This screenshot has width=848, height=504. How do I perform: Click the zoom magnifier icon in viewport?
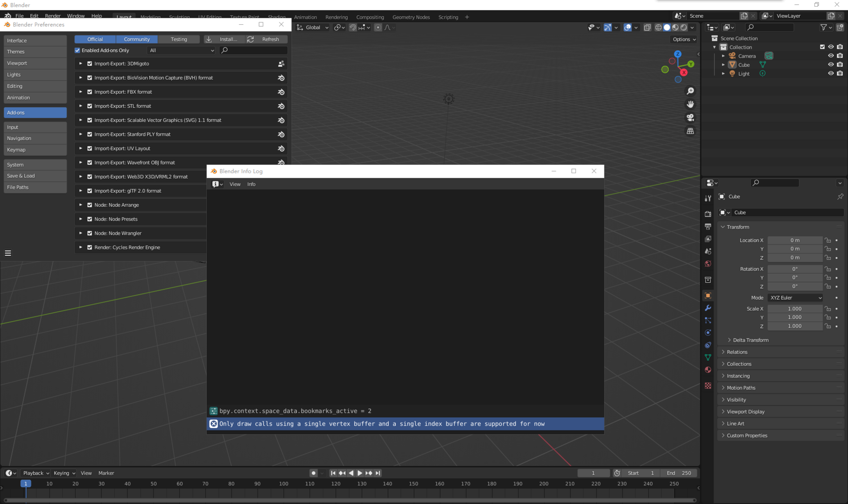pos(690,91)
